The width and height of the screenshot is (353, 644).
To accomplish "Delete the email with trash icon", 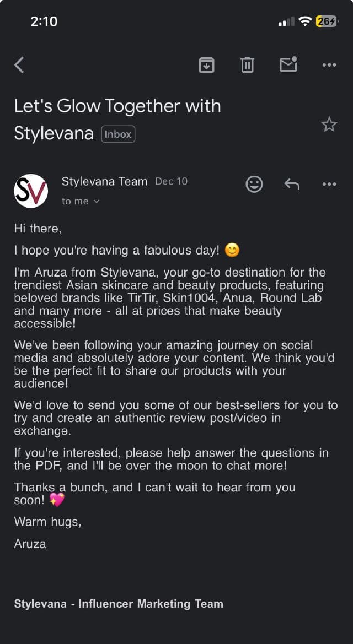I will (247, 65).
